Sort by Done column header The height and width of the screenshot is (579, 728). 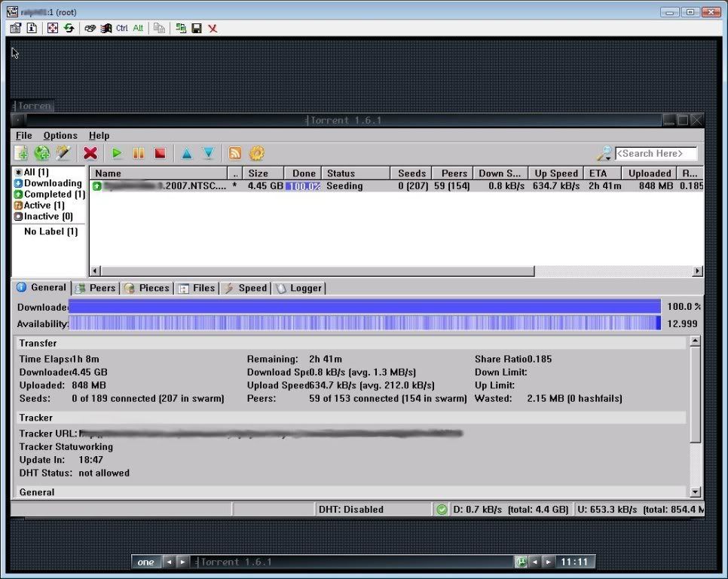pyautogui.click(x=303, y=173)
